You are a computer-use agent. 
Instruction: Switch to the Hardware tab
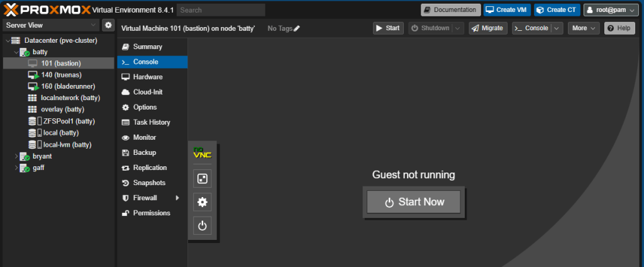pyautogui.click(x=147, y=77)
